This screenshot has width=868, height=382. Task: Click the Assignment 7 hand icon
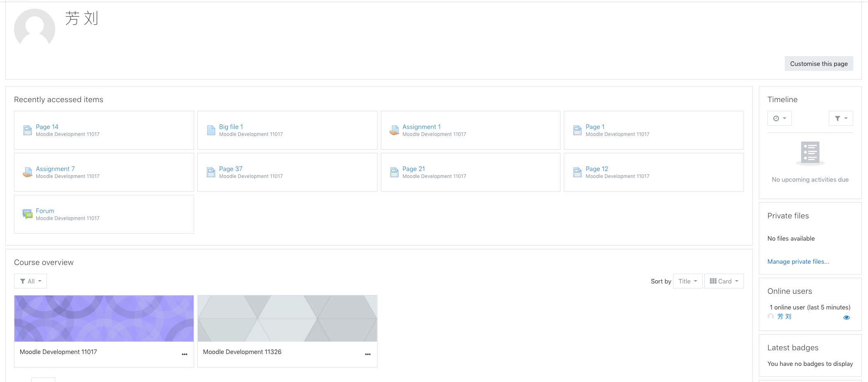28,172
